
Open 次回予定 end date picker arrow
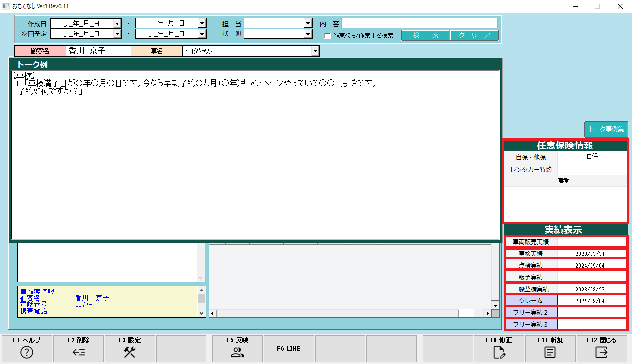(202, 34)
